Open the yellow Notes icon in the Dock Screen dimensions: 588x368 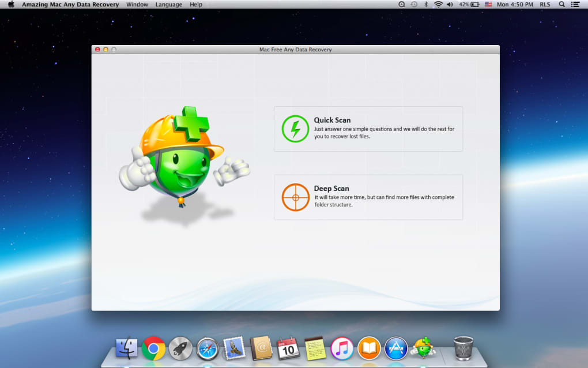click(315, 348)
